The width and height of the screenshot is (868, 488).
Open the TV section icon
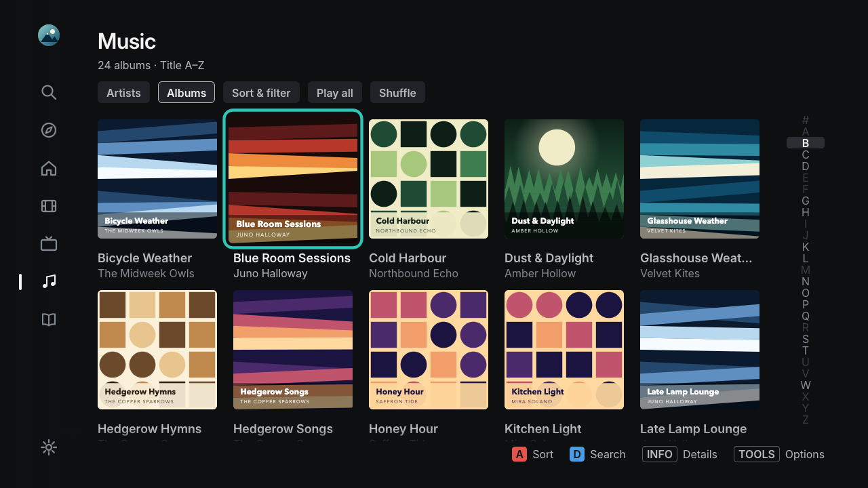pos(49,244)
